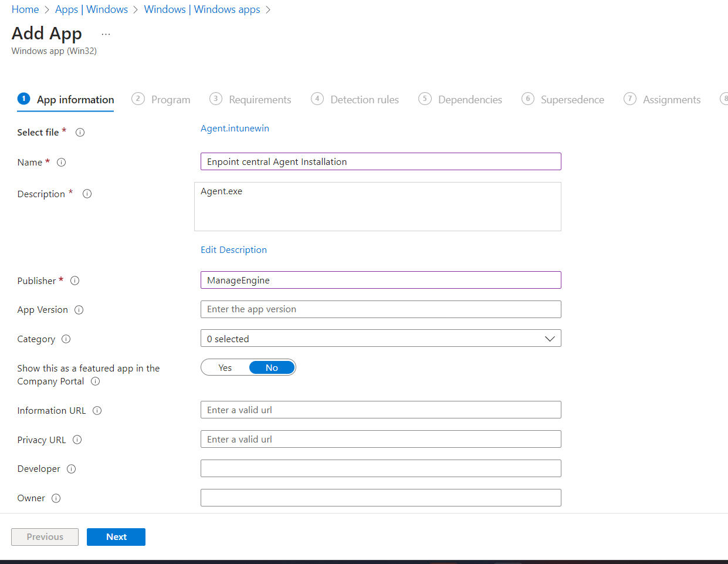Screen dimensions: 728x564
Task: Go to Windows | Windows apps breadcrumb
Action: 202,9
